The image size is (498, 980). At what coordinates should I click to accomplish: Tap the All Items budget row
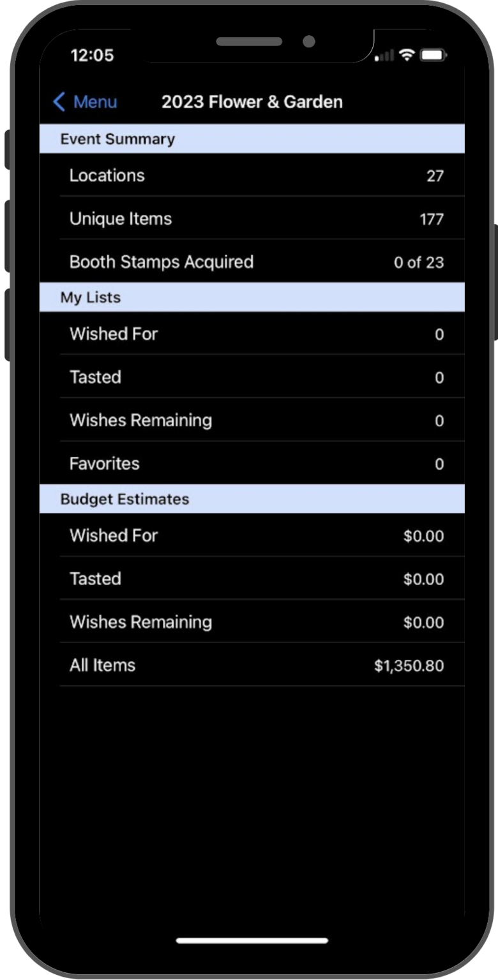click(x=255, y=665)
